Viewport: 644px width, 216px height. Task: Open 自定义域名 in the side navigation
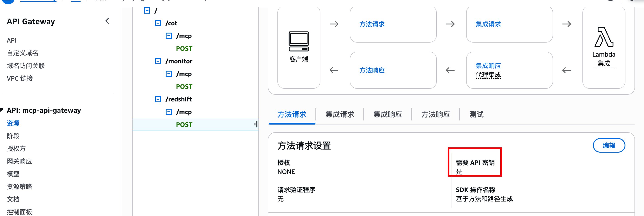(22, 53)
